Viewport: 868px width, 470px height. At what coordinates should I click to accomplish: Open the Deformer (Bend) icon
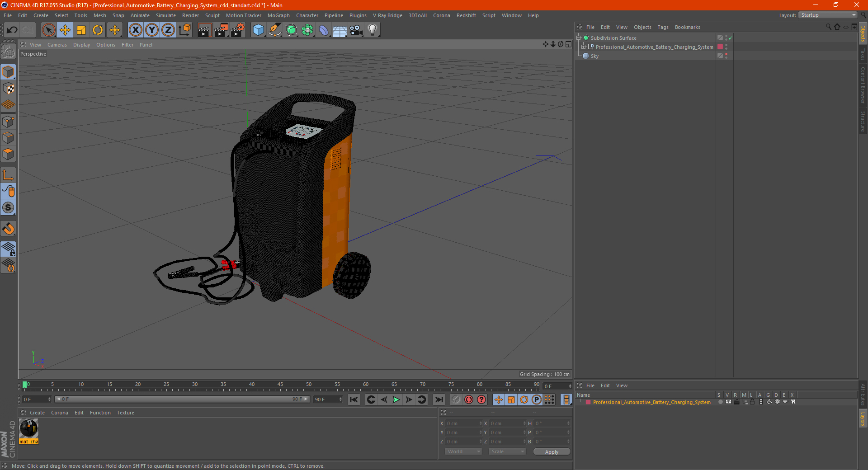(324, 30)
